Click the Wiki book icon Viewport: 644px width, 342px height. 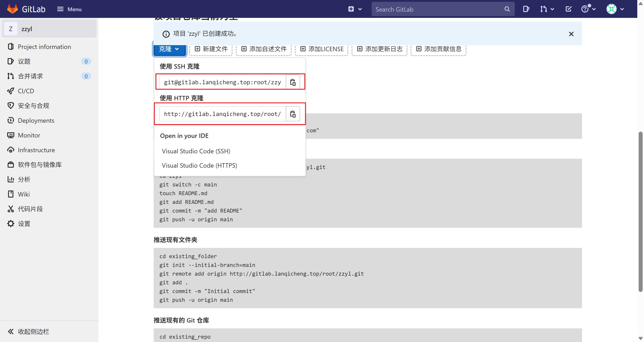pyautogui.click(x=11, y=194)
